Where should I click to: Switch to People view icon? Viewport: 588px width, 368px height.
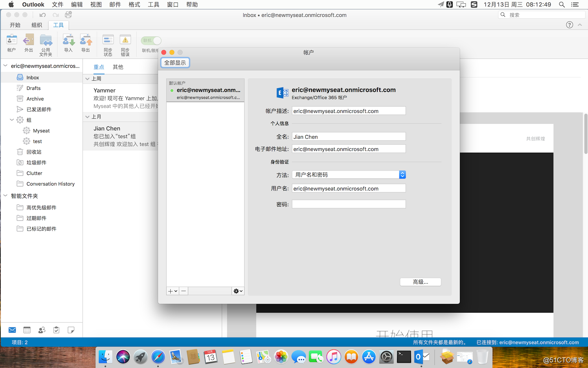42,330
